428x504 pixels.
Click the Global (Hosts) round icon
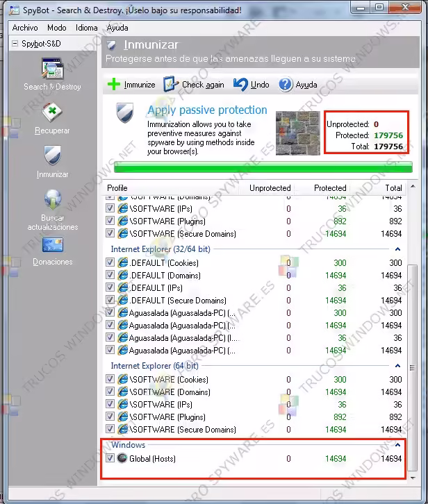coord(122,458)
